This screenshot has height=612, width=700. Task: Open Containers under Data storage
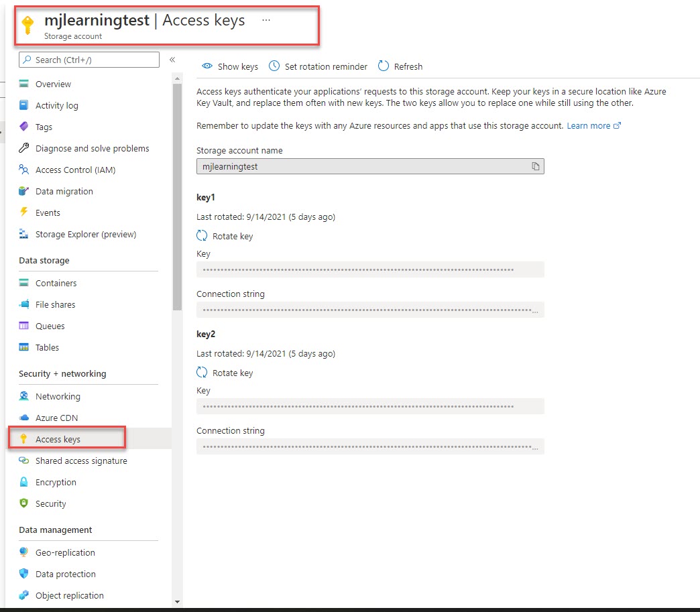56,283
